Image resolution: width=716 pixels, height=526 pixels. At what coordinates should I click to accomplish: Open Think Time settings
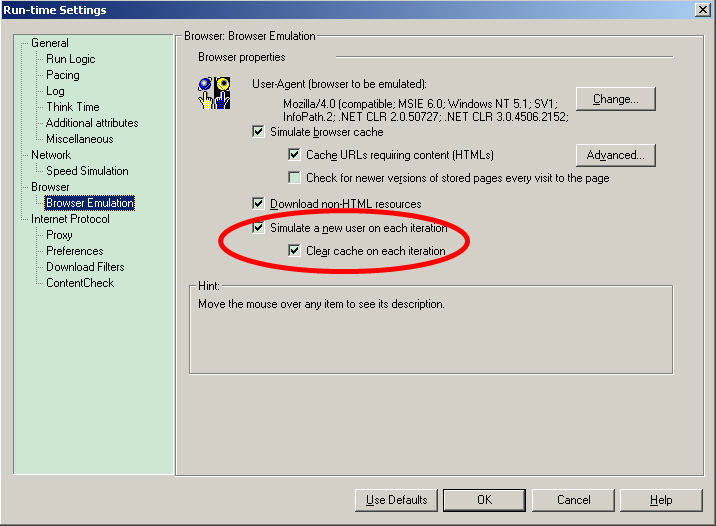[x=73, y=107]
